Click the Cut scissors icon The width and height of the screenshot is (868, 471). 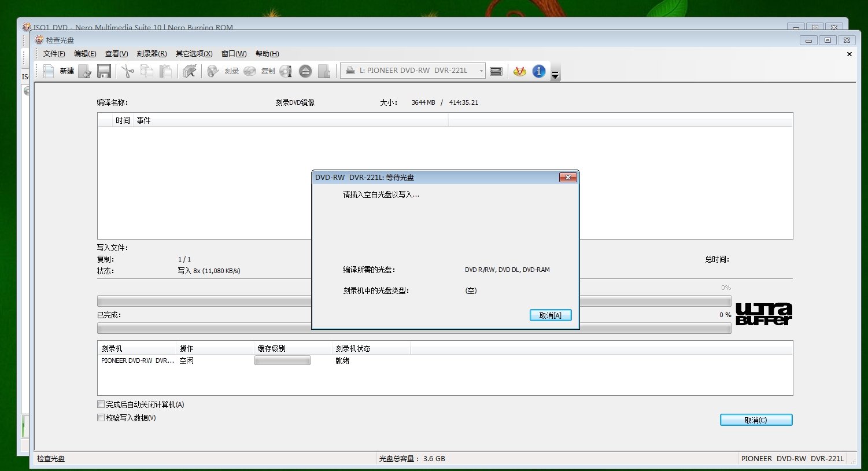pyautogui.click(x=127, y=71)
